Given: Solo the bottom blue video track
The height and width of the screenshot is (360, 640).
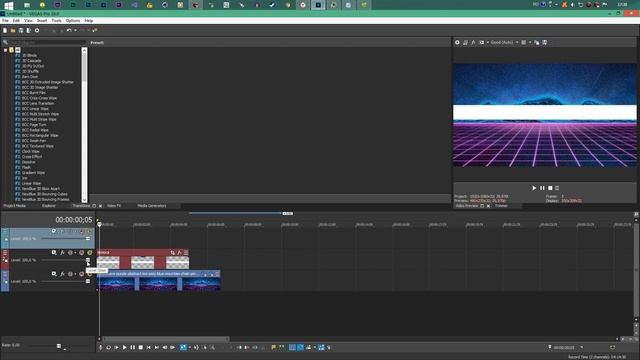Looking at the screenshot, I should pos(89,274).
